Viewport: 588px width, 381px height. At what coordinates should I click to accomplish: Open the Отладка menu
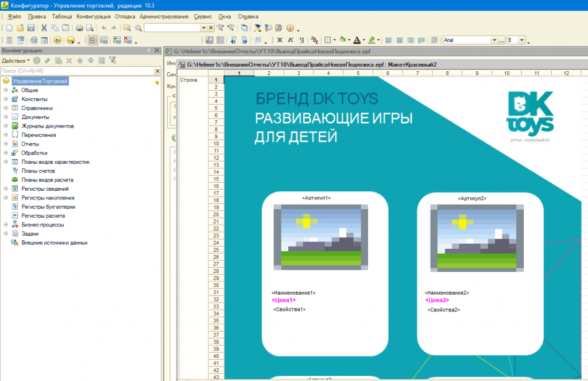(x=125, y=17)
